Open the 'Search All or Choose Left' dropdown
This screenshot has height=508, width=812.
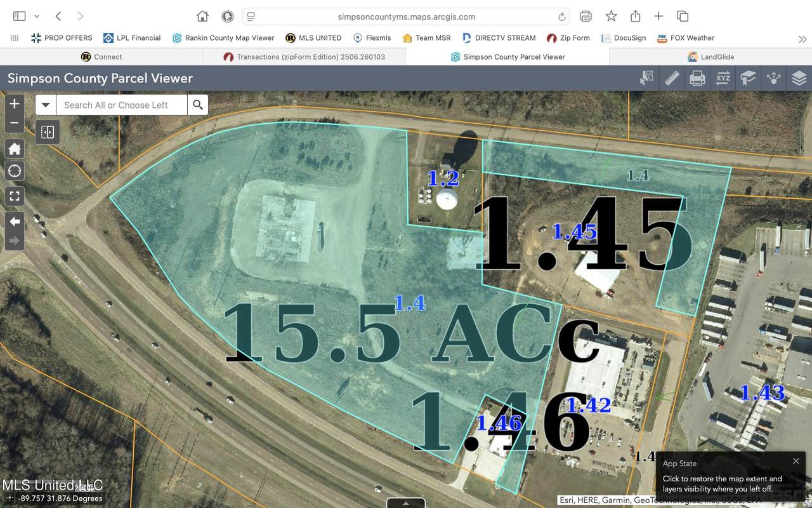44,104
